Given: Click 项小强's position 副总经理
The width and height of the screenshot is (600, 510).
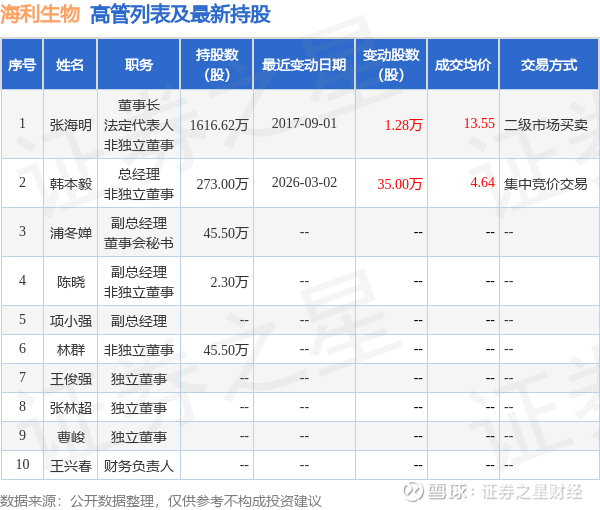Looking at the screenshot, I should [139, 320].
